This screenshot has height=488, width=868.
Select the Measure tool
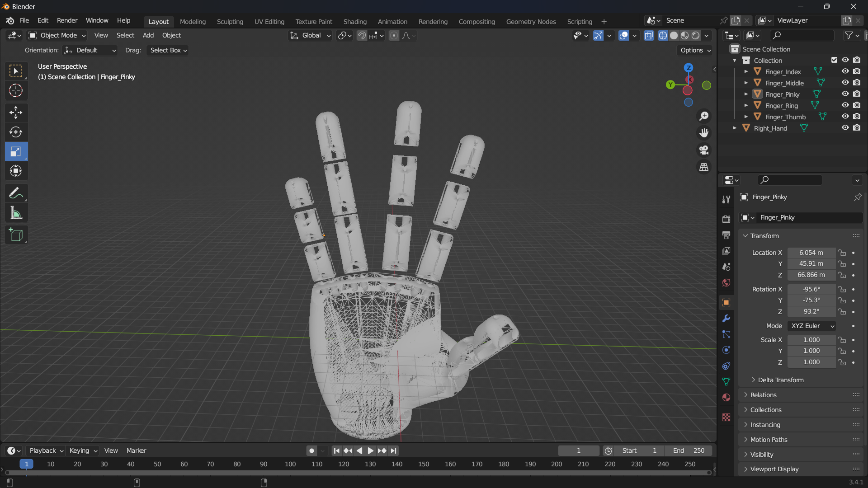click(x=16, y=213)
